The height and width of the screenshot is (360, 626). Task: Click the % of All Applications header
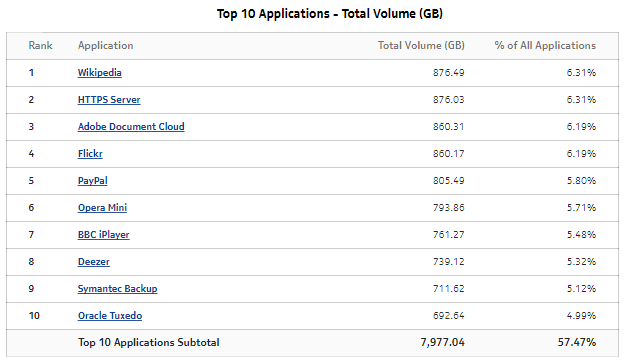545,45
